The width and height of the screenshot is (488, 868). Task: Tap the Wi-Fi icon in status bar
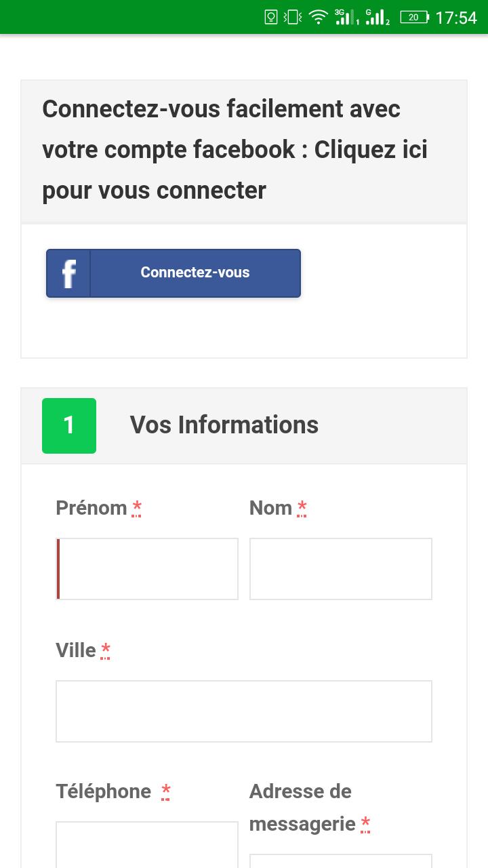[x=318, y=17]
